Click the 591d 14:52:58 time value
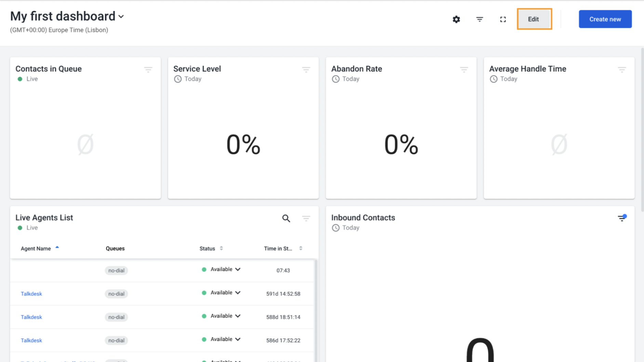 pos(283,294)
